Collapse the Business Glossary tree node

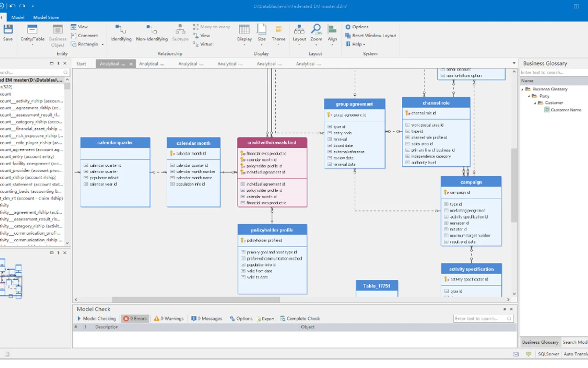coord(522,89)
